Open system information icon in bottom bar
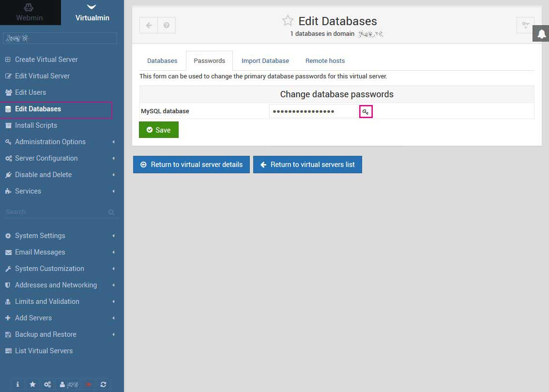 click(x=18, y=384)
